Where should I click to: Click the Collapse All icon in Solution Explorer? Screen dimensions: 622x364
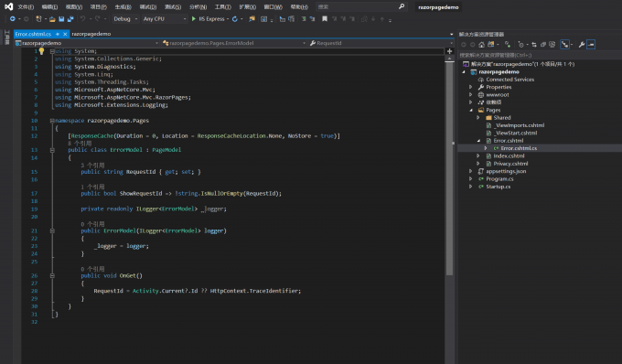[x=543, y=45]
